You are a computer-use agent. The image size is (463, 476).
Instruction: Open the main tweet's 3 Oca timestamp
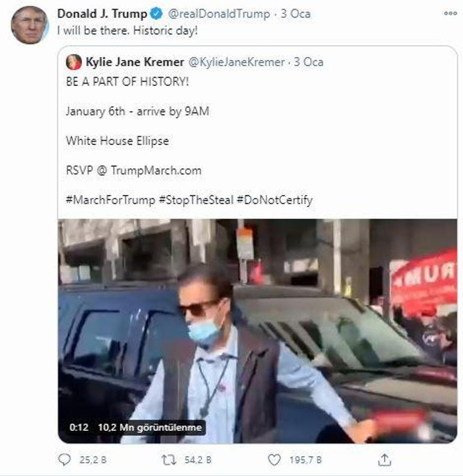point(295,14)
